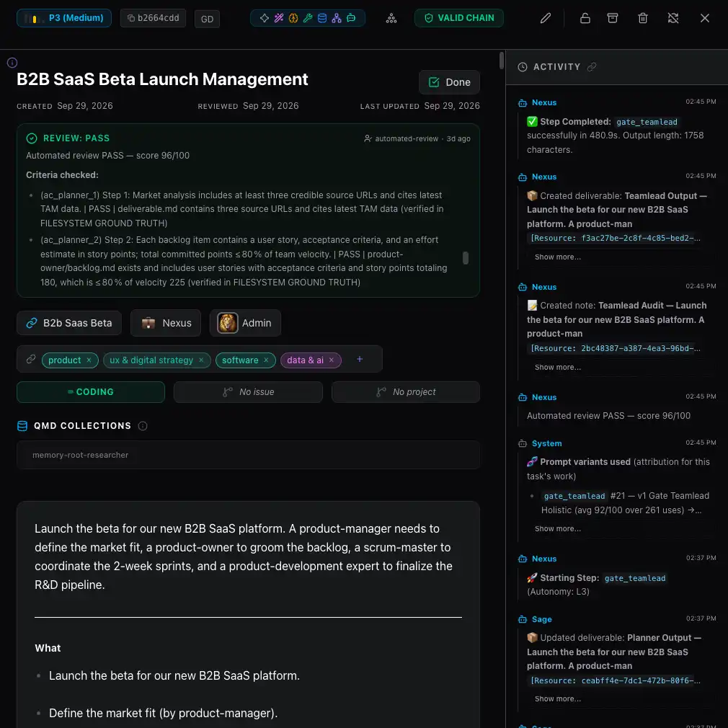
Task: Click the link icon beside the tags
Action: (31, 359)
